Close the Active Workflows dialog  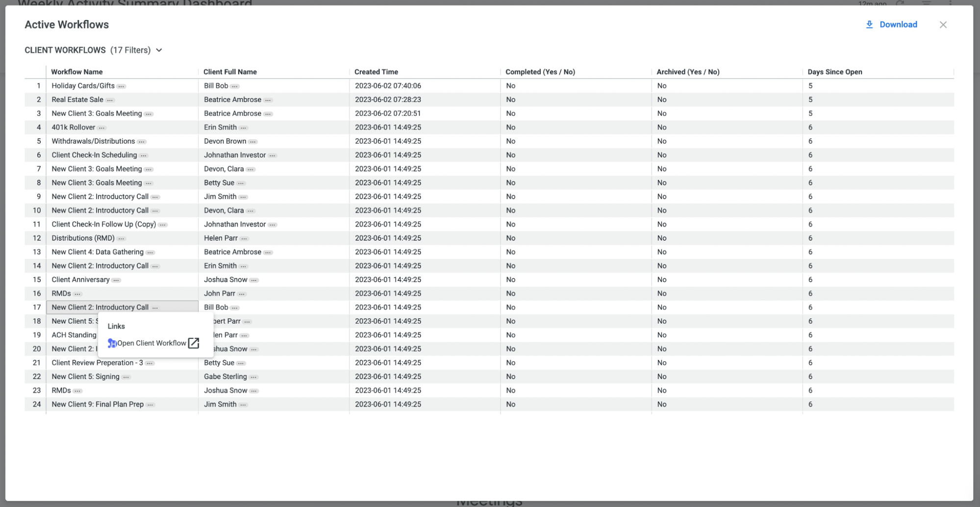(943, 25)
